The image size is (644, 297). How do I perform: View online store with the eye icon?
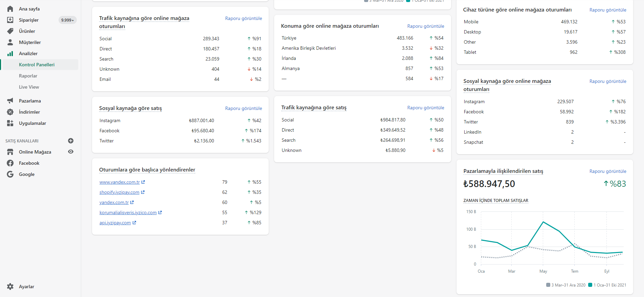pos(71,152)
